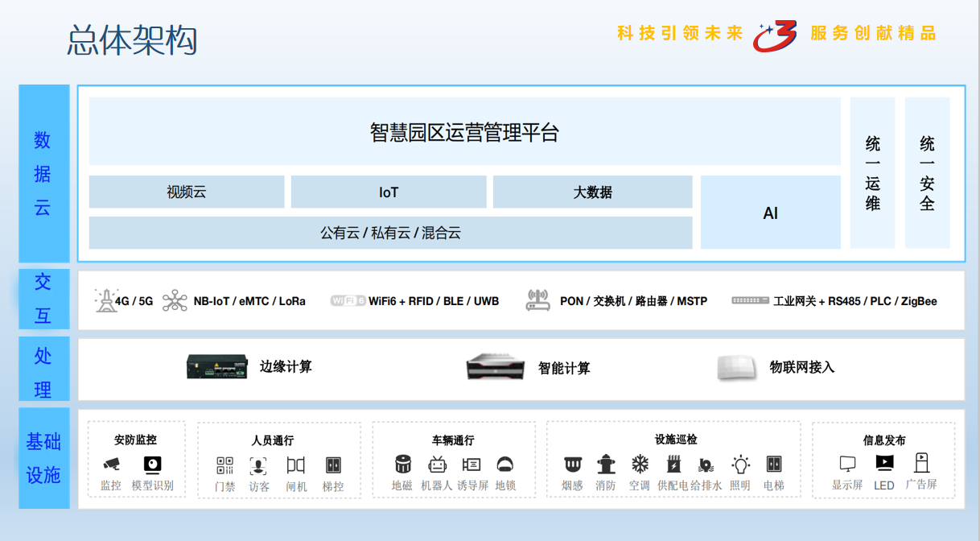980x541 pixels.
Task: Click the 消防 fire hydrant icon
Action: coord(606,465)
